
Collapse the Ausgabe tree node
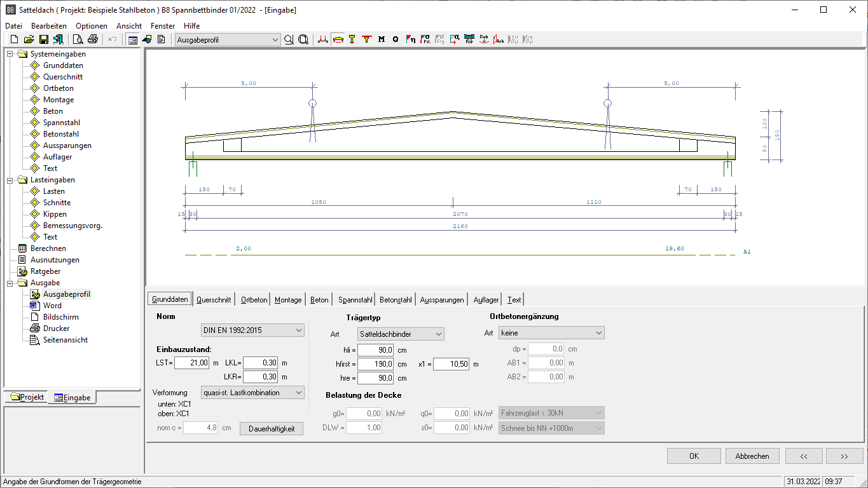10,283
